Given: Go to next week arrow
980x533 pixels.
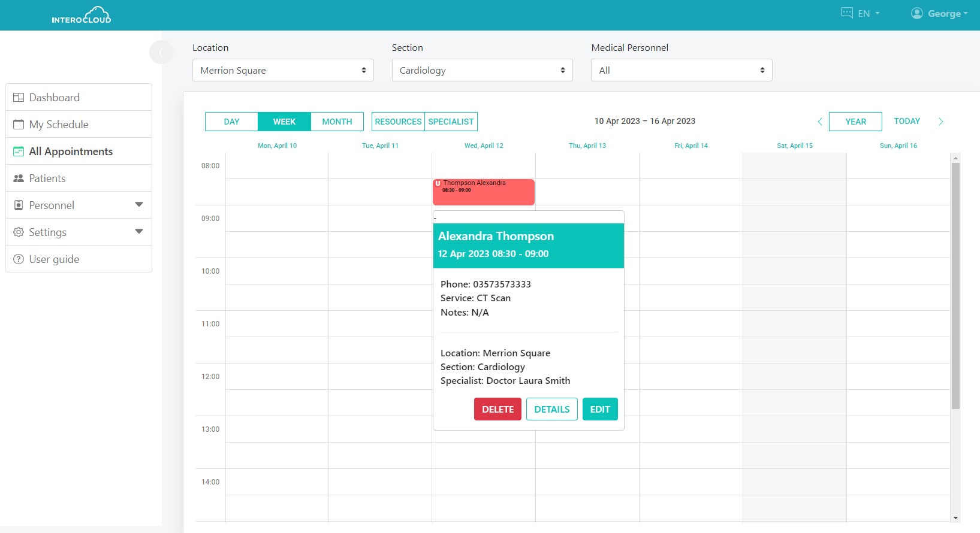Looking at the screenshot, I should pos(940,122).
